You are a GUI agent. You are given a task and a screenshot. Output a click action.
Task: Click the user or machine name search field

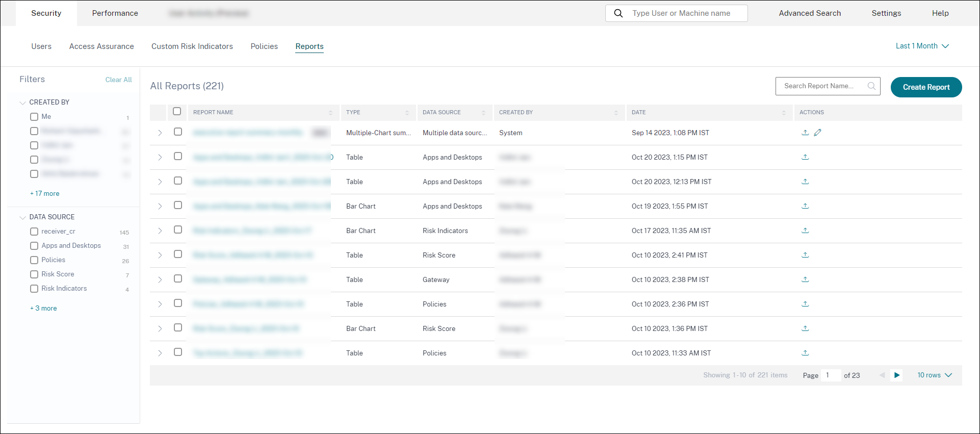(681, 13)
